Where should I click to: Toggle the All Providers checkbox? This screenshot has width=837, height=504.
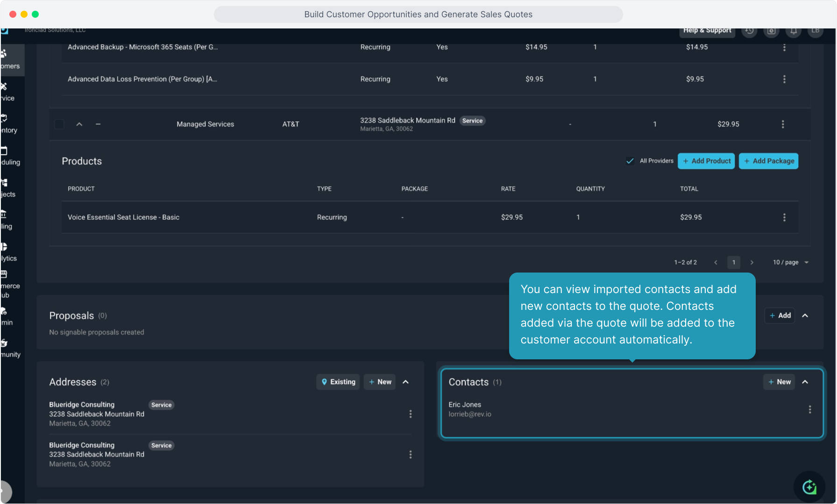[630, 161]
